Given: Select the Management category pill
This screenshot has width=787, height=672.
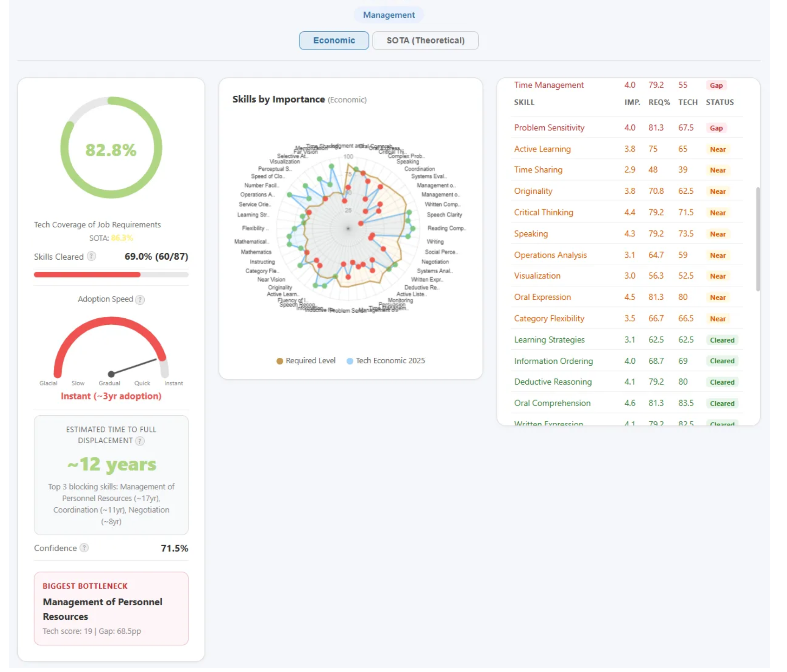Looking at the screenshot, I should [x=389, y=15].
